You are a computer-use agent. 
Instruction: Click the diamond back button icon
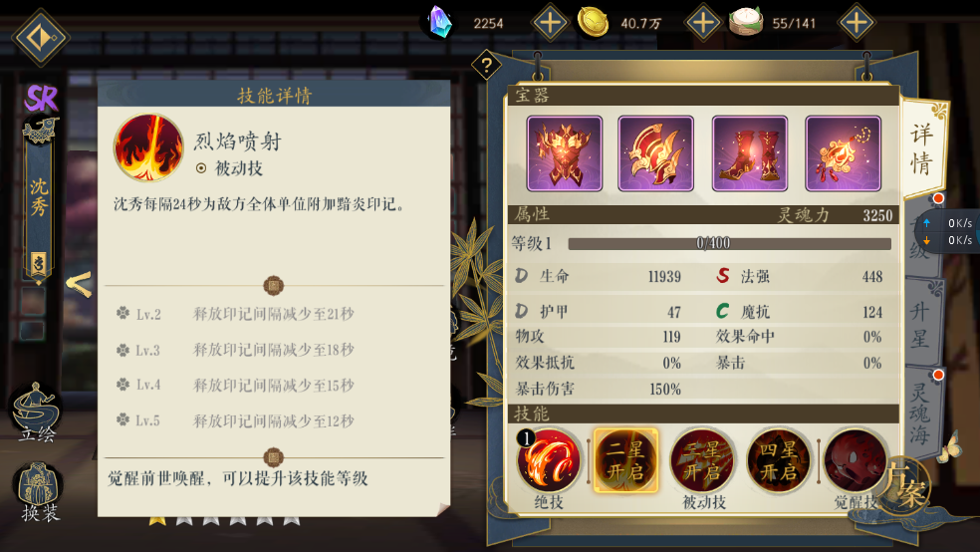41,38
